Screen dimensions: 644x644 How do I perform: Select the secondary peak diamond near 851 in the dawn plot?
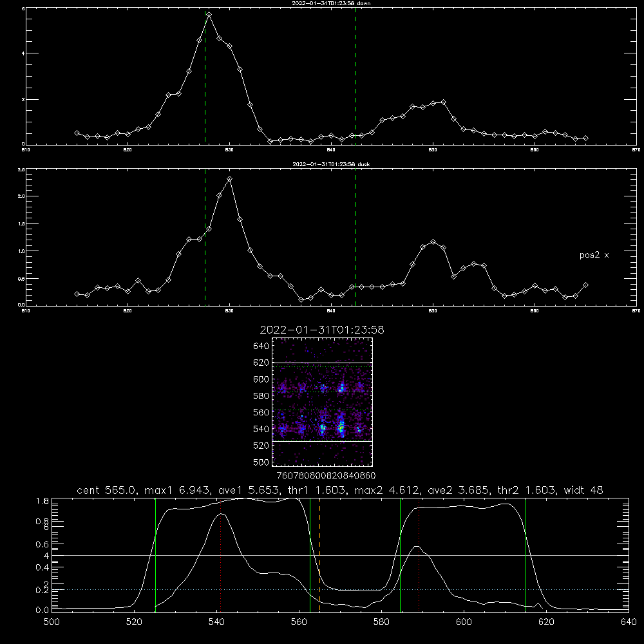pos(443,102)
